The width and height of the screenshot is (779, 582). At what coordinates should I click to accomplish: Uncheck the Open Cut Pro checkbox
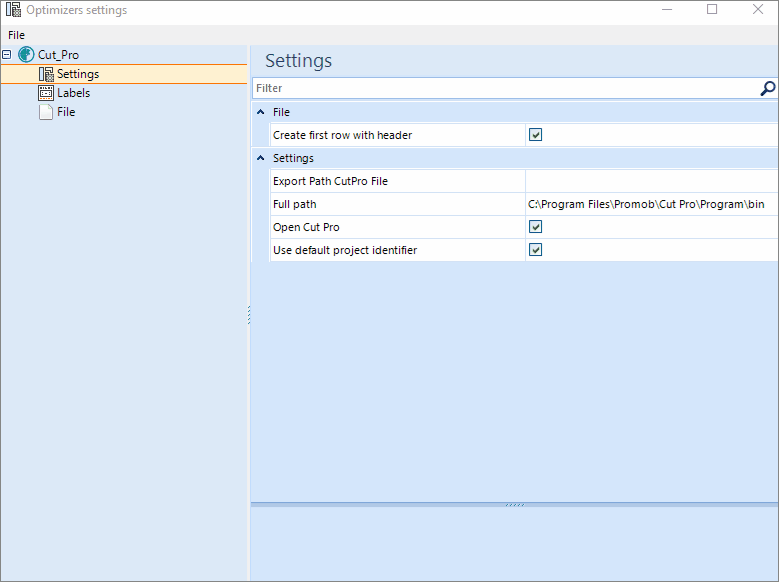[535, 227]
